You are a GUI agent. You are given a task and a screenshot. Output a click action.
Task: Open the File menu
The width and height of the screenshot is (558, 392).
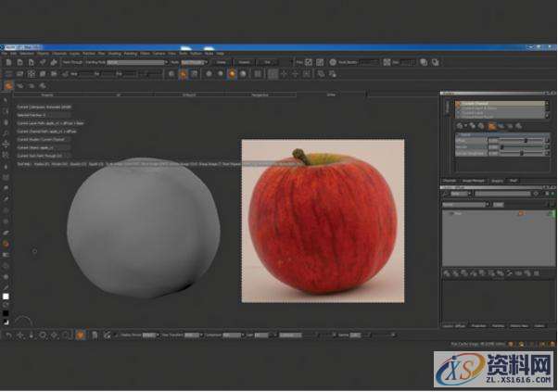coord(6,53)
